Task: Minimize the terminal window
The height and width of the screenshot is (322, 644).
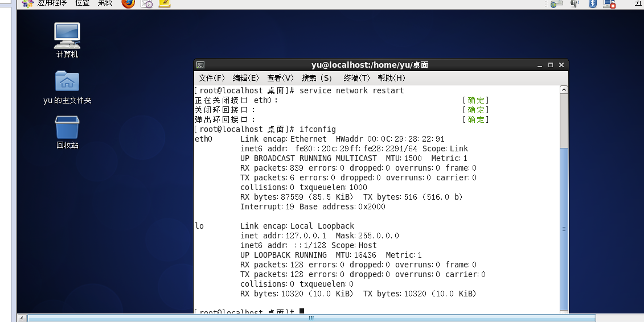Action: pyautogui.click(x=540, y=65)
